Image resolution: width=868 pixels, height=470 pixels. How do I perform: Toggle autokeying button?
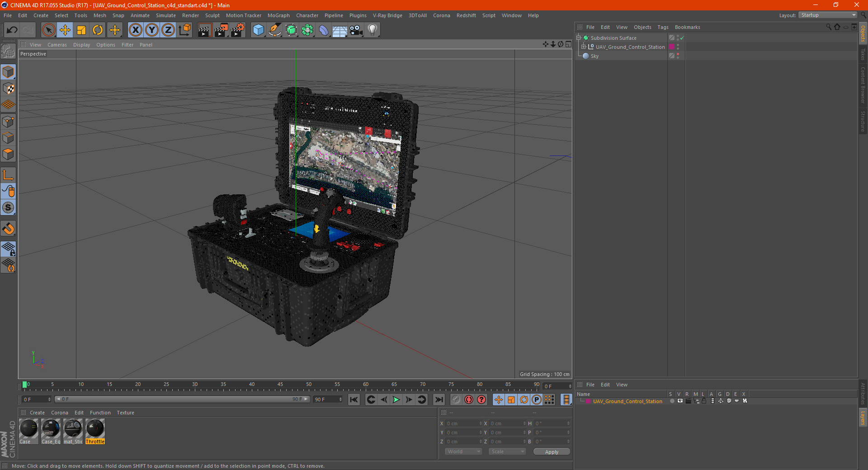[x=469, y=399]
